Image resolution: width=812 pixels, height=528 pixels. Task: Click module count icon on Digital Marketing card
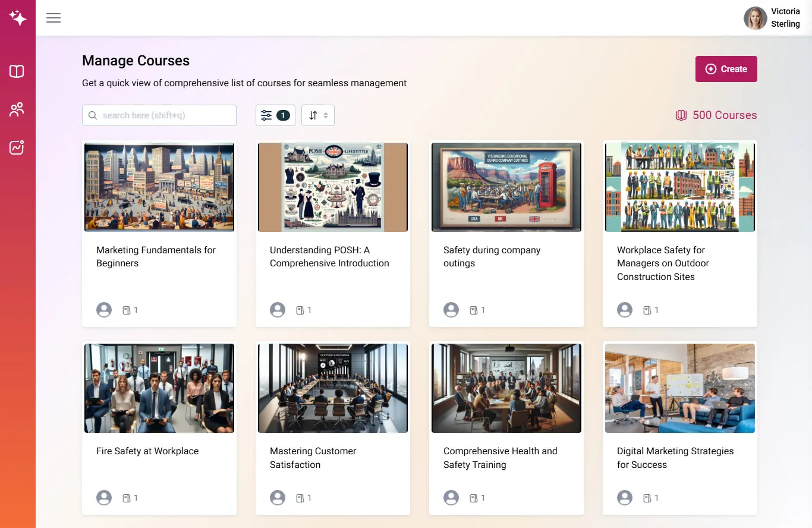tap(647, 498)
